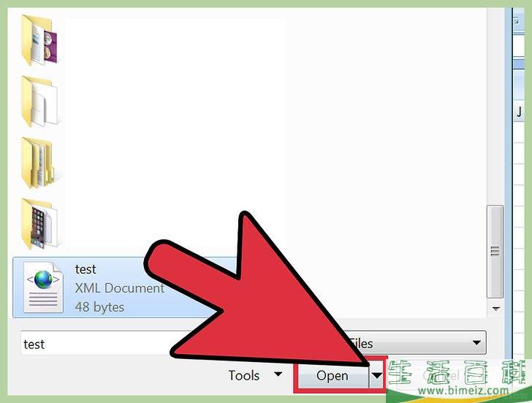Click the file list scrollbar thumb

pos(495,252)
